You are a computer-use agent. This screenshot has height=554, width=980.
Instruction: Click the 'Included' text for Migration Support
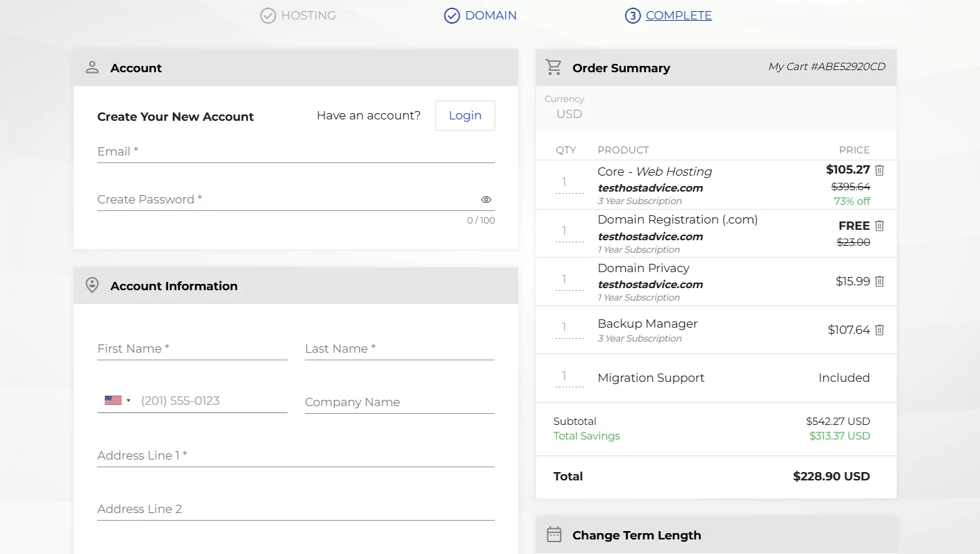coord(844,378)
